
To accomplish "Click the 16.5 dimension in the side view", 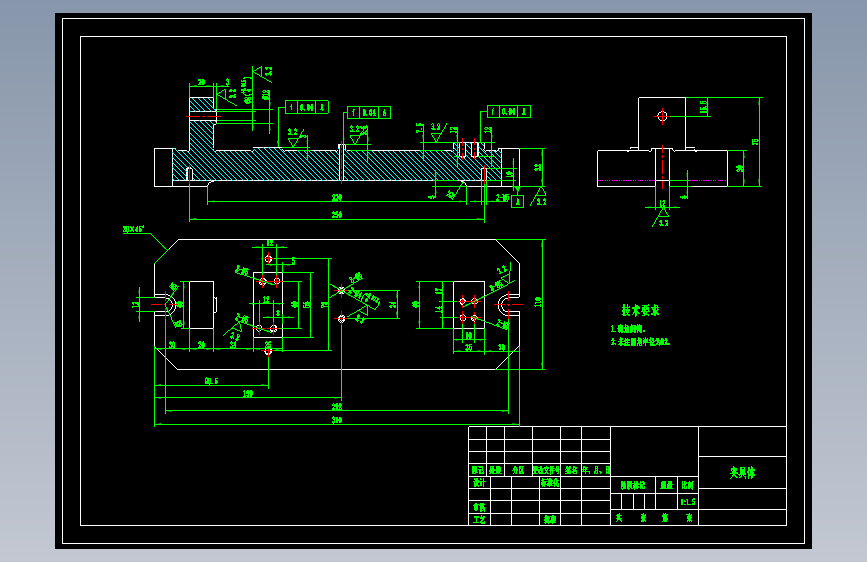I will click(704, 107).
